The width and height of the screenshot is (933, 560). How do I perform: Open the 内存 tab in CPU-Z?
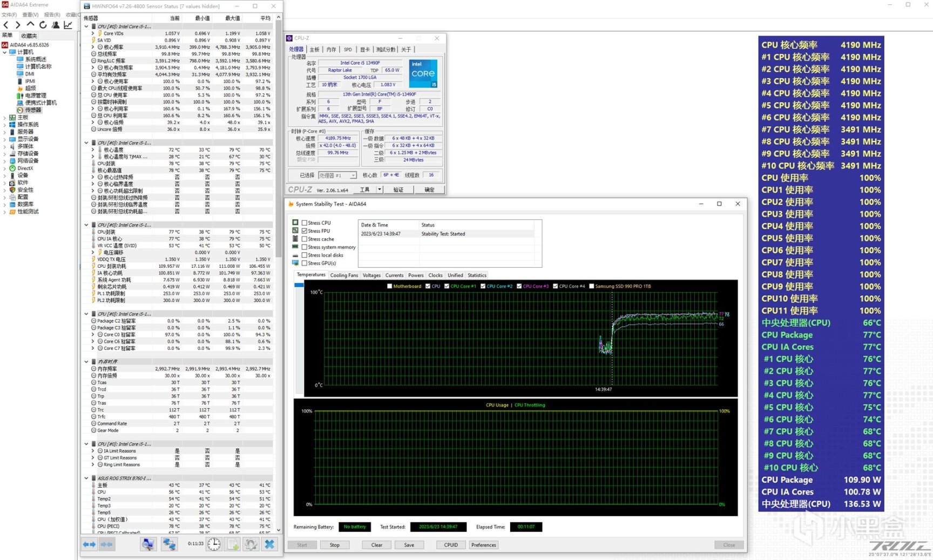point(330,50)
